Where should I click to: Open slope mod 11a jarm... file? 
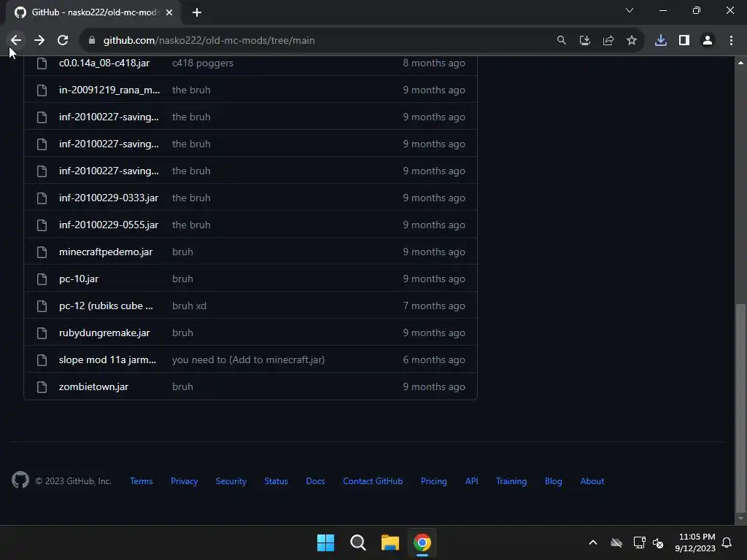click(x=108, y=359)
